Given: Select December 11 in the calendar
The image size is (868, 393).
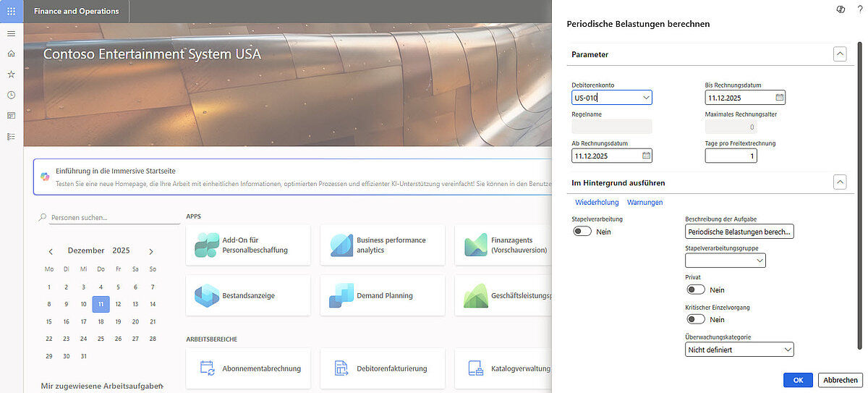Looking at the screenshot, I should point(101,304).
